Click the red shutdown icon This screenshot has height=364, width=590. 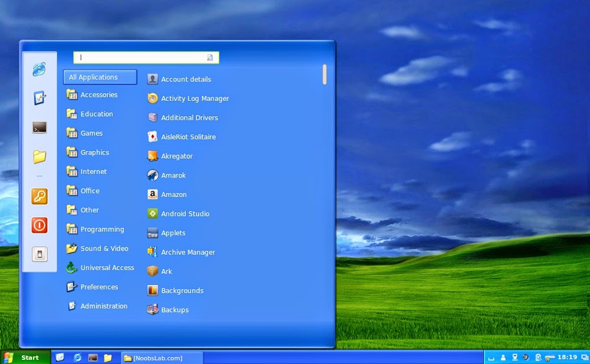click(x=39, y=225)
